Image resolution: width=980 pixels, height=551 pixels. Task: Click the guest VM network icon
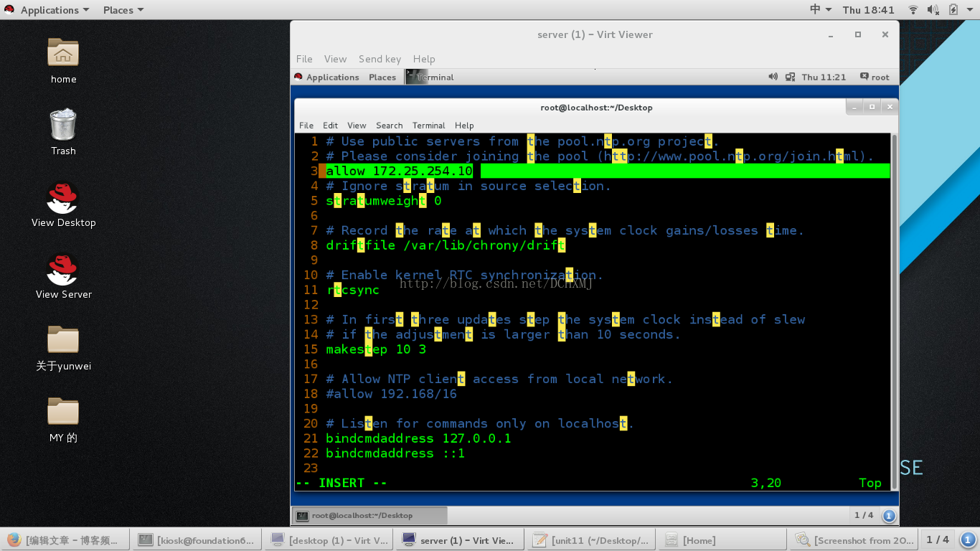[x=790, y=77]
